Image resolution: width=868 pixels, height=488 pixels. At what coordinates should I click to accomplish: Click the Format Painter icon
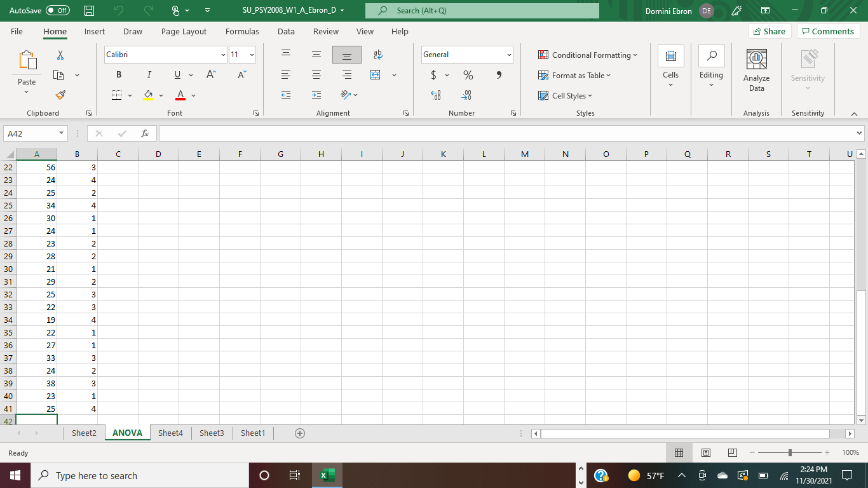tap(60, 95)
